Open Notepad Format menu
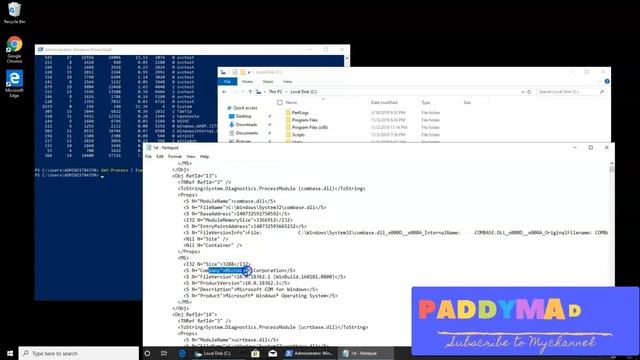 point(175,156)
